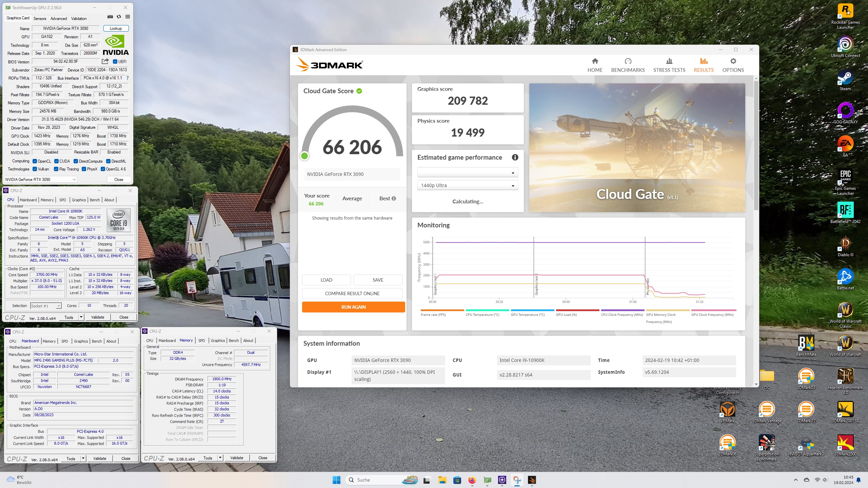Image resolution: width=868 pixels, height=488 pixels.
Task: Open the Ubisoft Connect desktop icon
Action: (845, 47)
